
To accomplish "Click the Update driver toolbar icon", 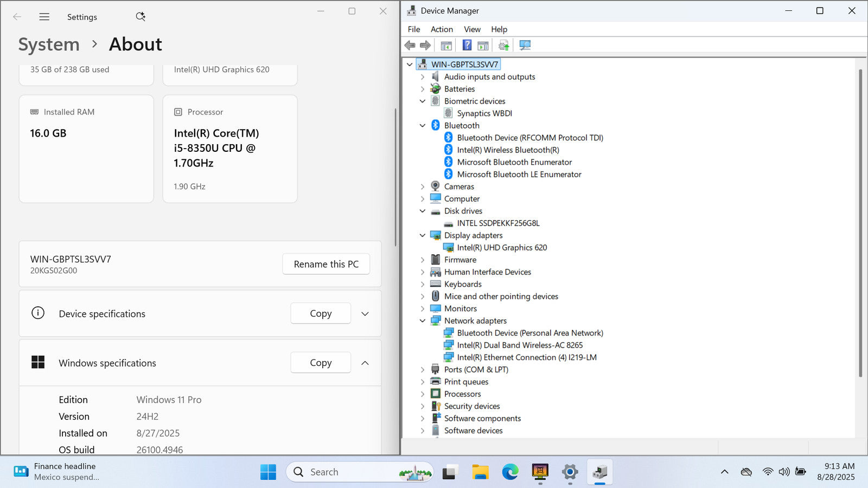I will 504,46.
